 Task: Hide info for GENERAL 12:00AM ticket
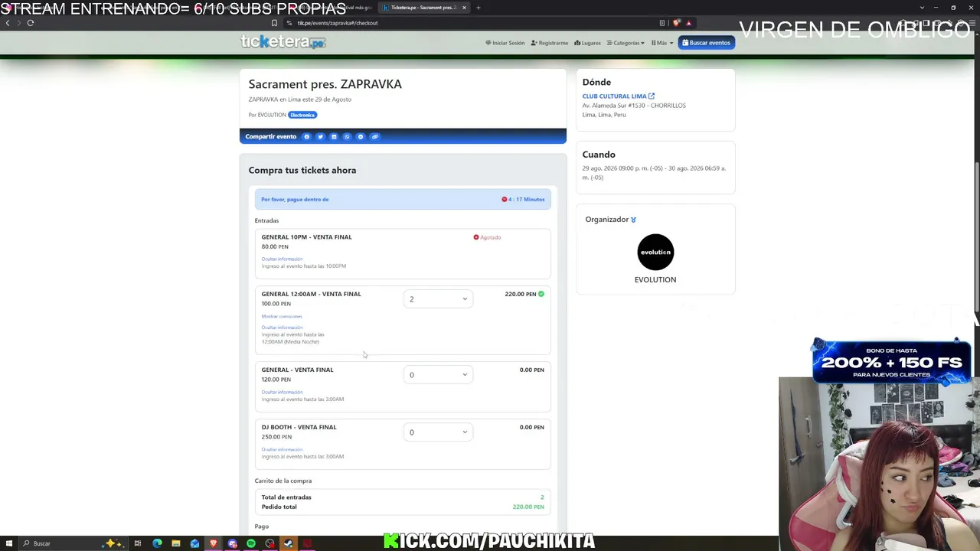(282, 328)
